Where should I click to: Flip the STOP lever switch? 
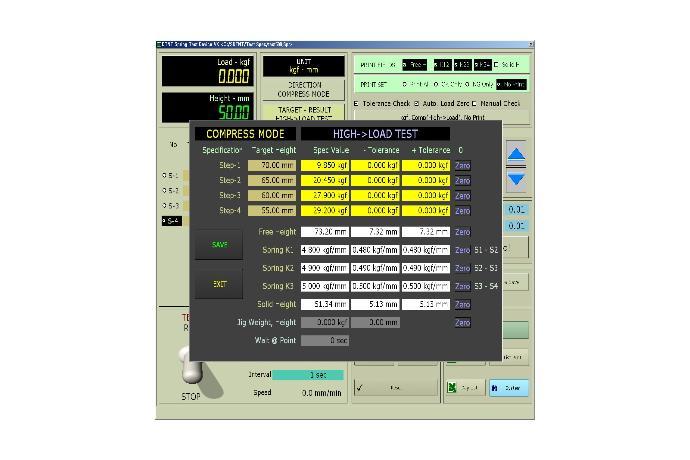point(192,366)
